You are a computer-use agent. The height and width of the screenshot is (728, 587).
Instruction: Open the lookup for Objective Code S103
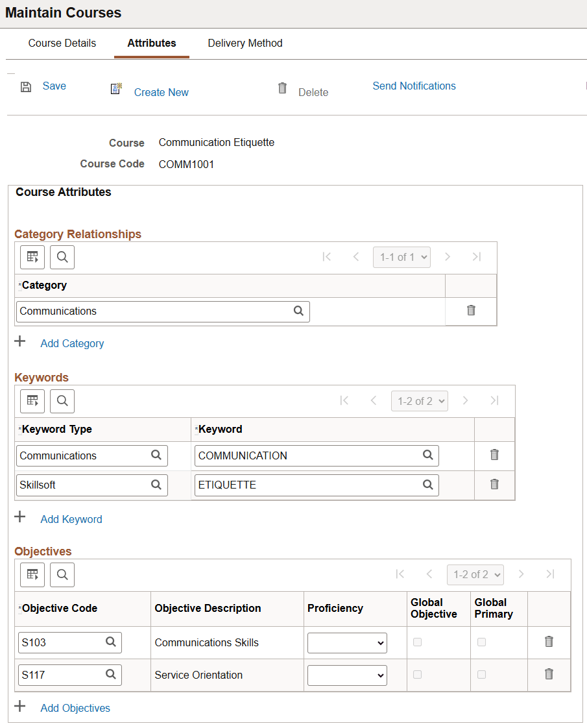pyautogui.click(x=110, y=642)
